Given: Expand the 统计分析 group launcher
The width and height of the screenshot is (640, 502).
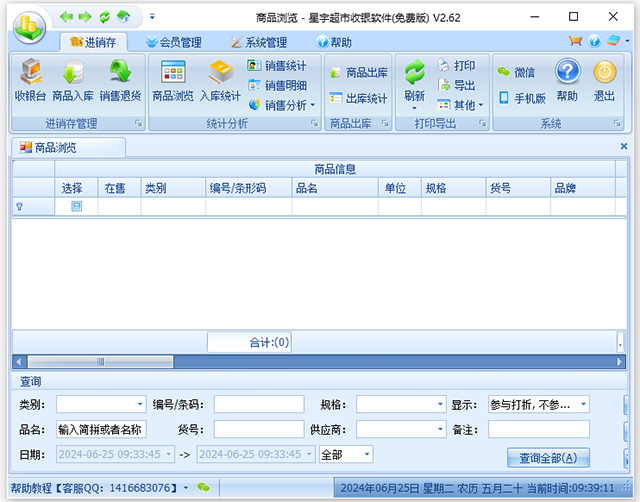Looking at the screenshot, I should pyautogui.click(x=314, y=123).
